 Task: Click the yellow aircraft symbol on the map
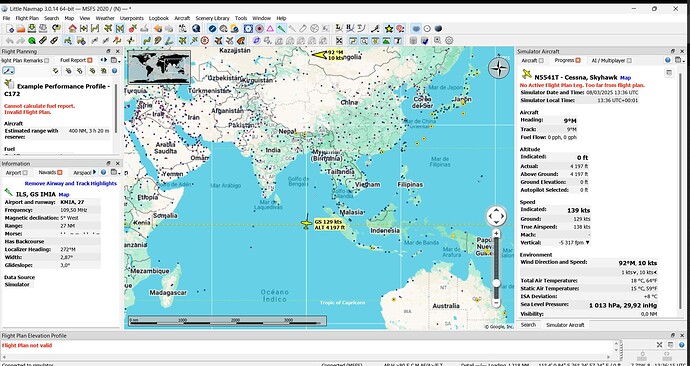[307, 223]
